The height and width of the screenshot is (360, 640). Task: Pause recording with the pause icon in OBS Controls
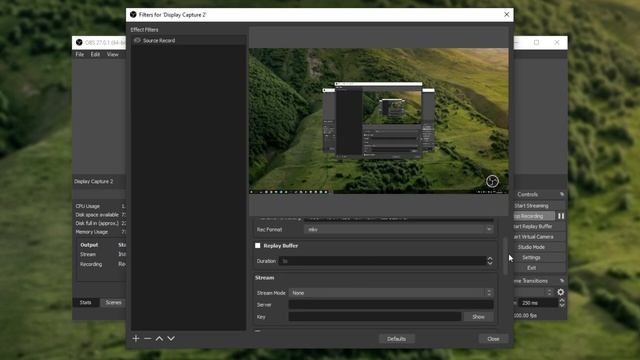561,216
